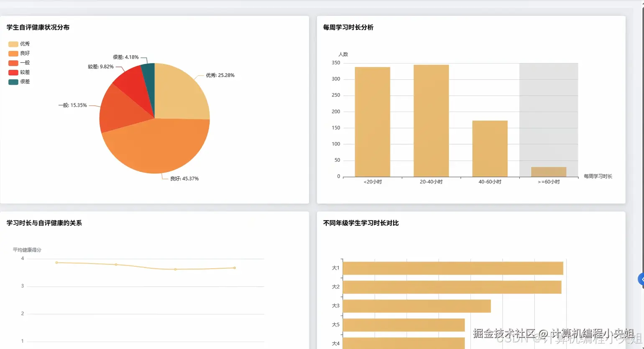
Task: Click the 大3 horizontal bar
Action: coord(417,306)
